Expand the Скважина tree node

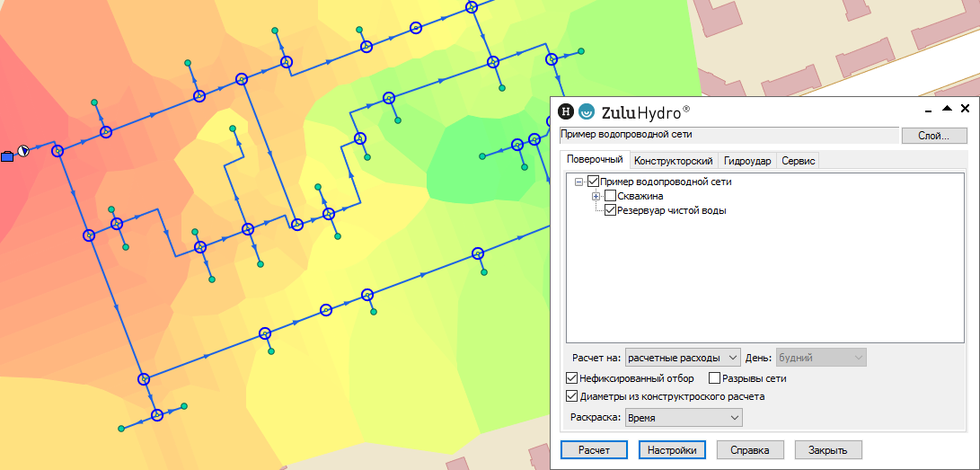pos(596,196)
